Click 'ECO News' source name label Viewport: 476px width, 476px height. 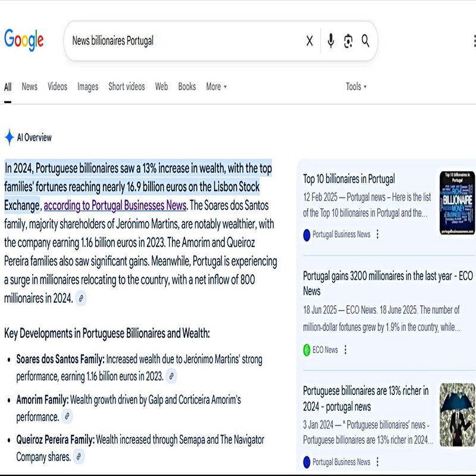pyautogui.click(x=325, y=350)
